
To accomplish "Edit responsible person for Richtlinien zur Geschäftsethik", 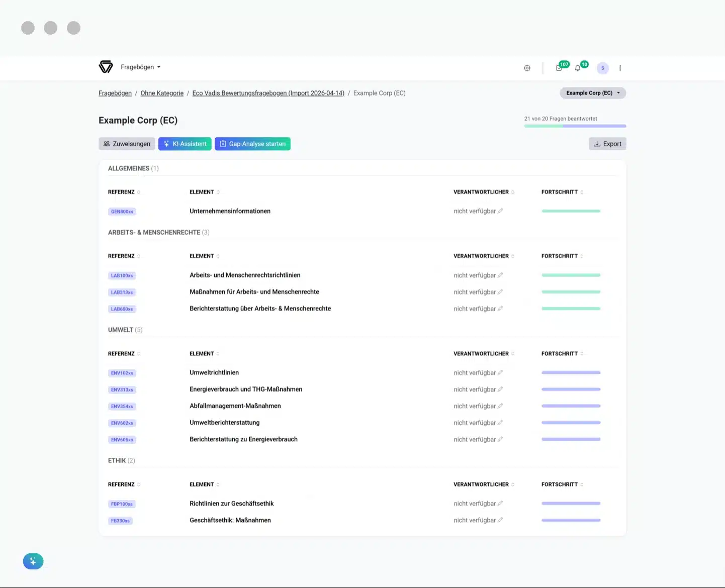I will [x=500, y=504].
